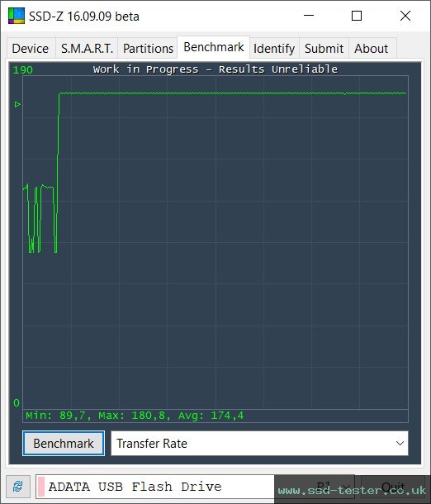The image size is (431, 504).
Task: Open the ADATA USB Flash Drive selector
Action: coord(195,487)
